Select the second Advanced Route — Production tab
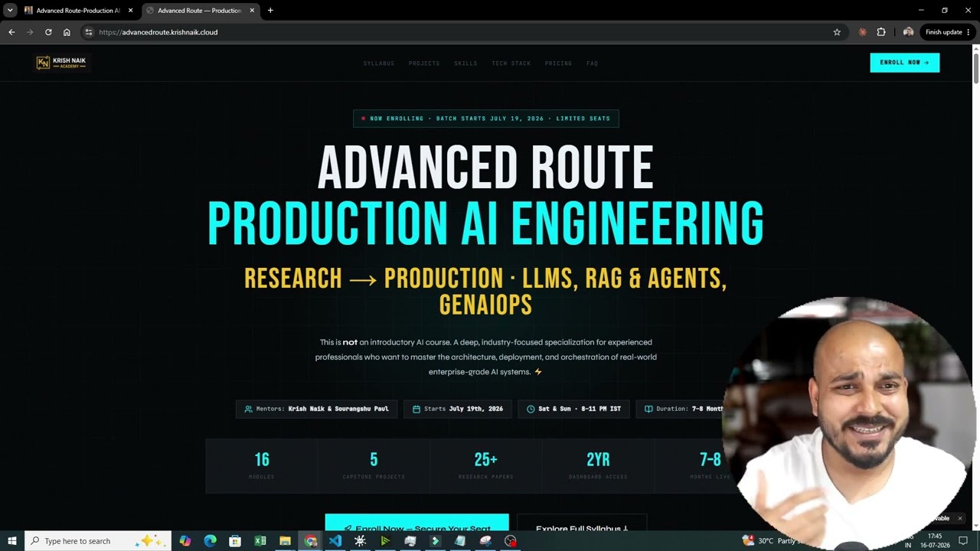Viewport: 980px width, 551px height. tap(199, 11)
